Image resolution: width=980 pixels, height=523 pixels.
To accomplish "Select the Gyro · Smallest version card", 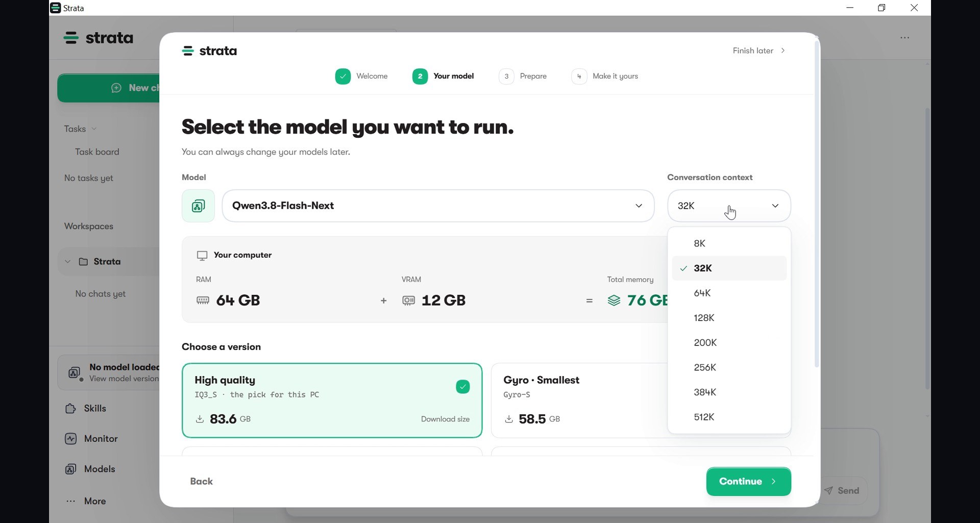I will [579, 401].
